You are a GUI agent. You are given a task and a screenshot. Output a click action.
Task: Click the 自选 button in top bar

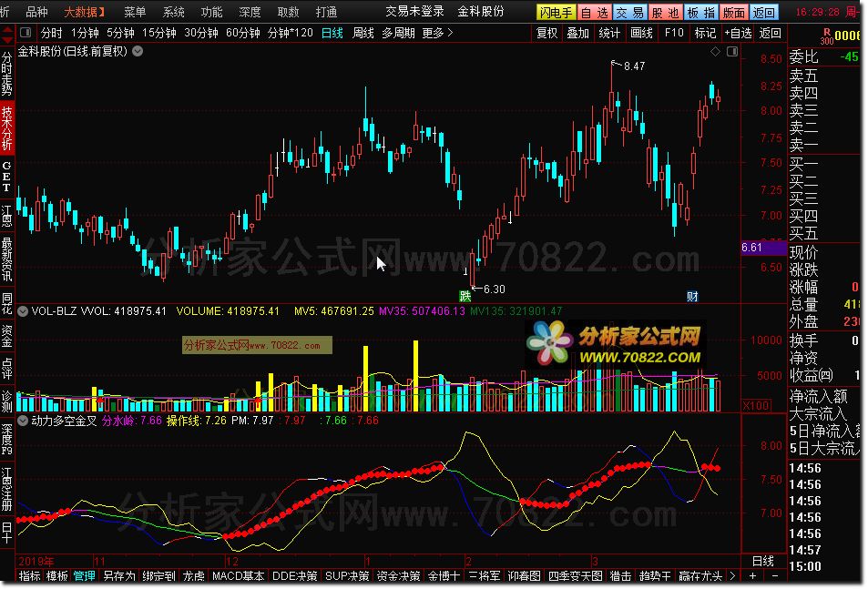coord(594,12)
